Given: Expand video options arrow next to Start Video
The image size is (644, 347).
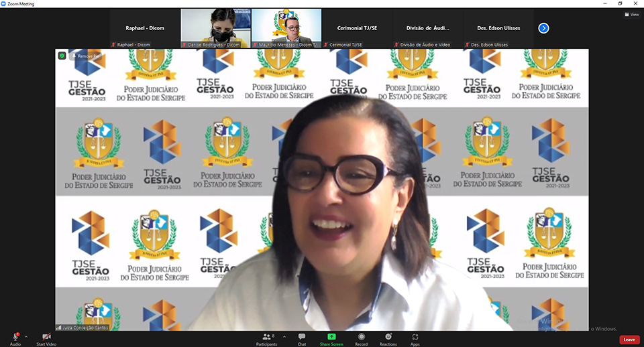Looking at the screenshot, I should tap(58, 336).
